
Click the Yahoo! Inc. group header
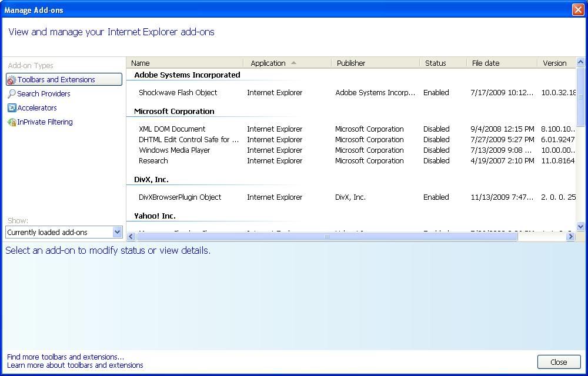[155, 216]
